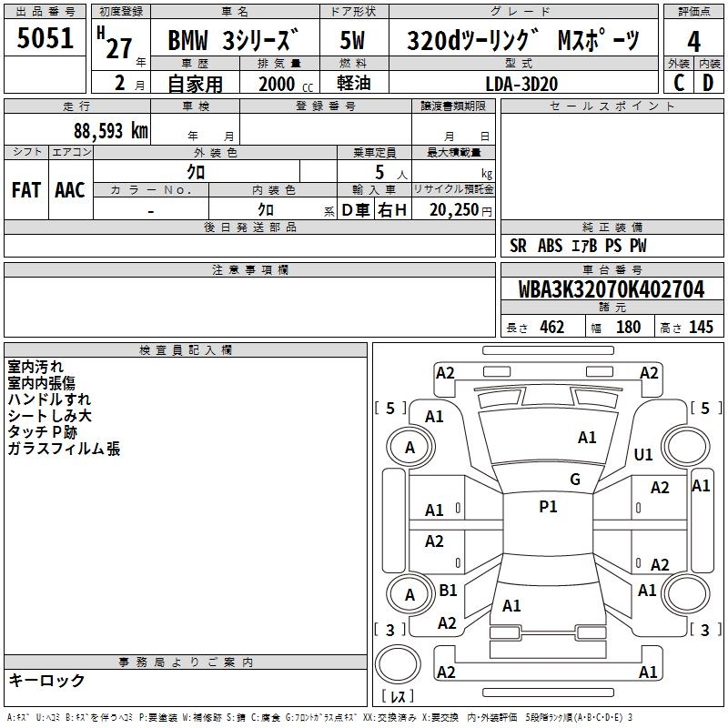Select the model code LDA-3D20

(522, 83)
